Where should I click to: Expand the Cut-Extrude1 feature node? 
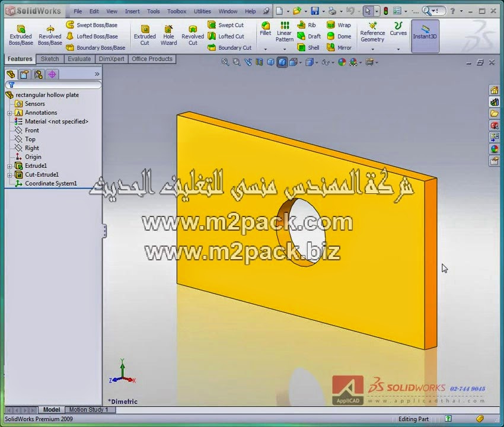(9, 175)
